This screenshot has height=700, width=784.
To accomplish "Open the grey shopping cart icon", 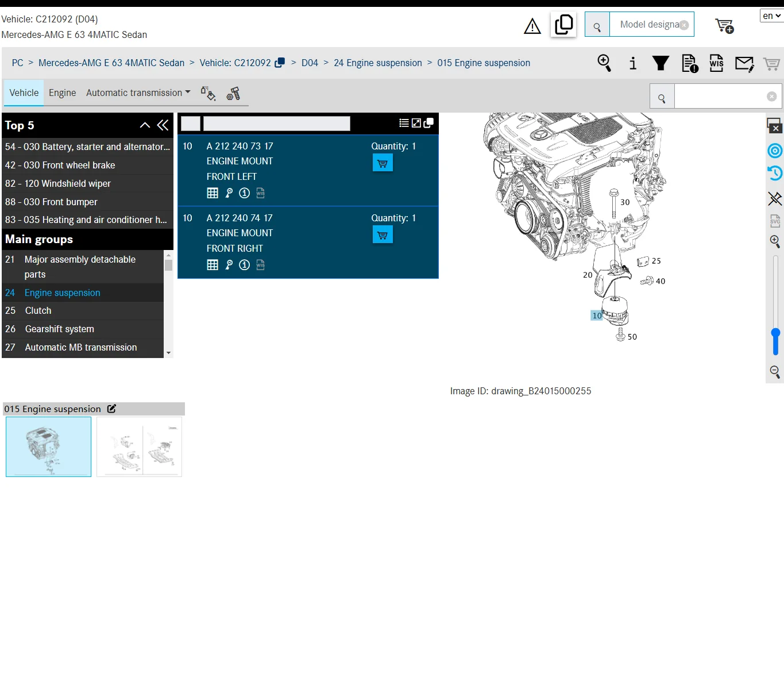I will (x=771, y=64).
